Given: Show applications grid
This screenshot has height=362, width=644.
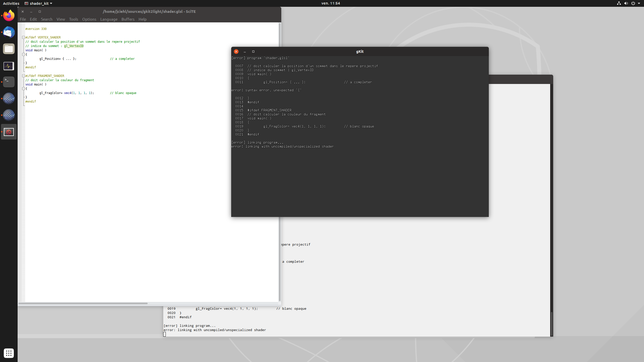Looking at the screenshot, I should [x=9, y=353].
